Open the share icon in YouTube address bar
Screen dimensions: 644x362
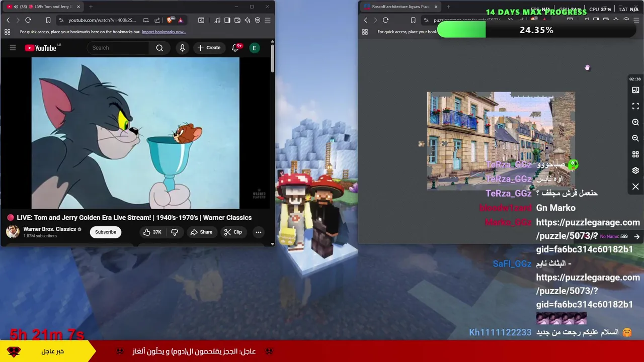(157, 20)
